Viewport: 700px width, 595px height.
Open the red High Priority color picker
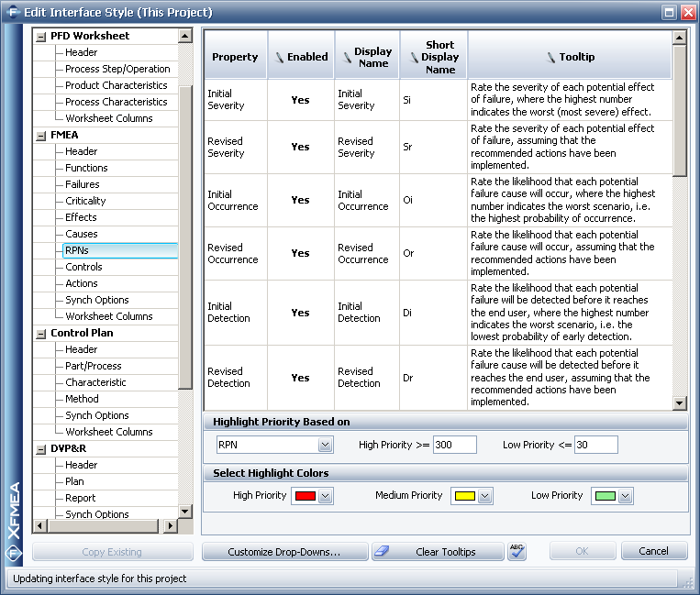point(324,496)
